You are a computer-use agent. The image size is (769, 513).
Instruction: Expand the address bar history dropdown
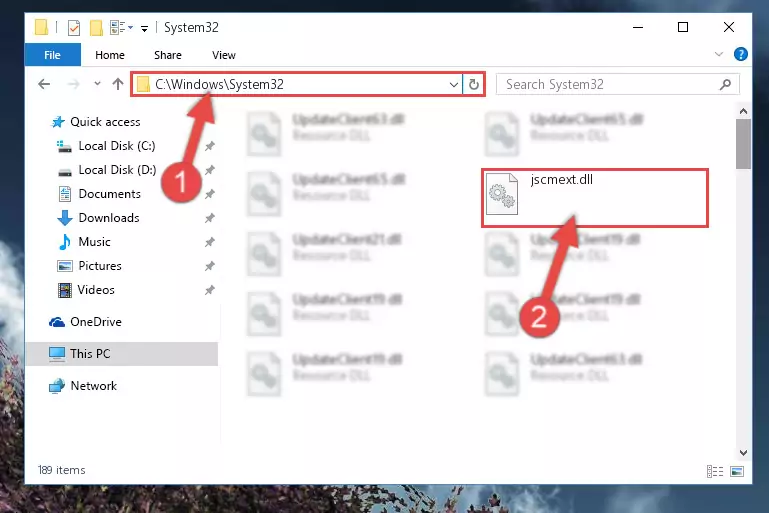pyautogui.click(x=454, y=85)
